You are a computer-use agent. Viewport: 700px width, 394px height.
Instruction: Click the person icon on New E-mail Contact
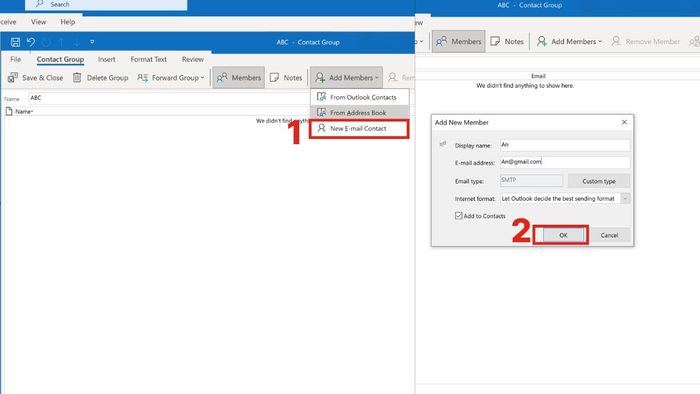click(x=321, y=128)
